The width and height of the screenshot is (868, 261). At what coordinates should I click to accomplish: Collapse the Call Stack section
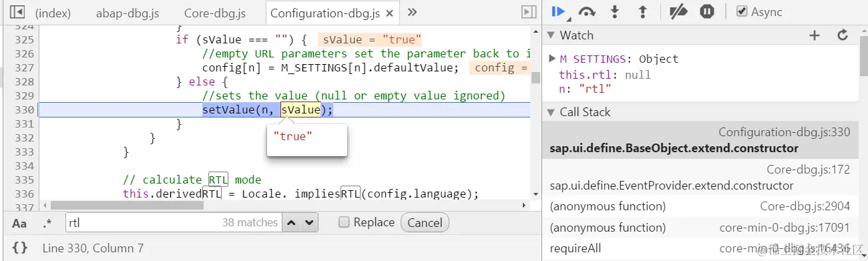[551, 112]
